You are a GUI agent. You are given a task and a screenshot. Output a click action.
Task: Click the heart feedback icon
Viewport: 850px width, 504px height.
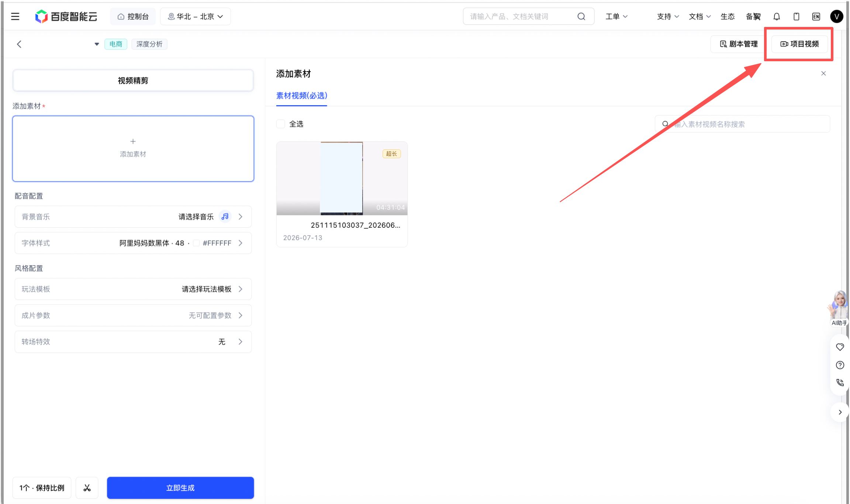point(840,347)
